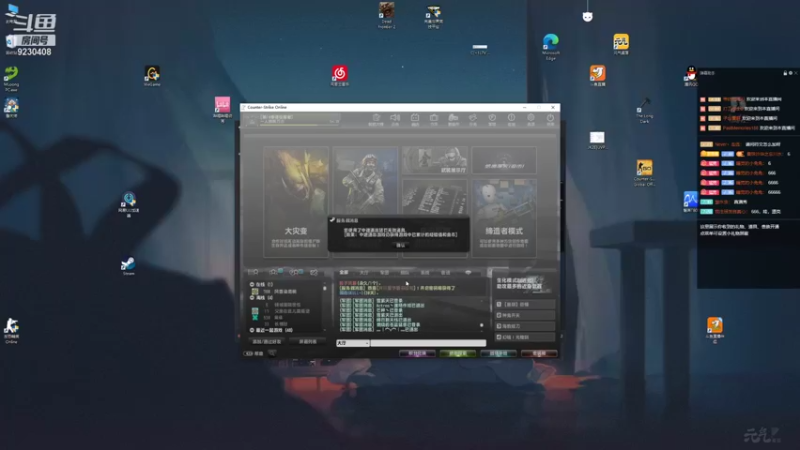Click the purple button in the bottom bar
The image size is (800, 450).
[417, 353]
